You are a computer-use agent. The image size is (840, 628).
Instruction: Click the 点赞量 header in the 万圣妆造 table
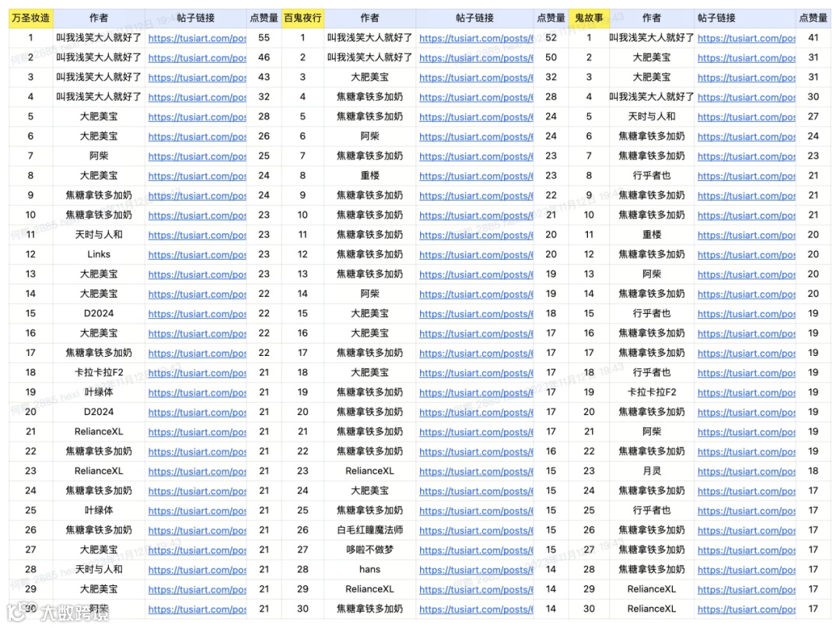click(264, 18)
